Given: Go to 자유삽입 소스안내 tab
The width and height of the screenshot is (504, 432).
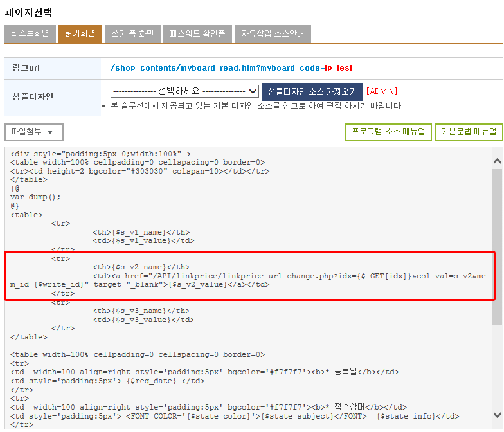Looking at the screenshot, I should click(x=273, y=33).
